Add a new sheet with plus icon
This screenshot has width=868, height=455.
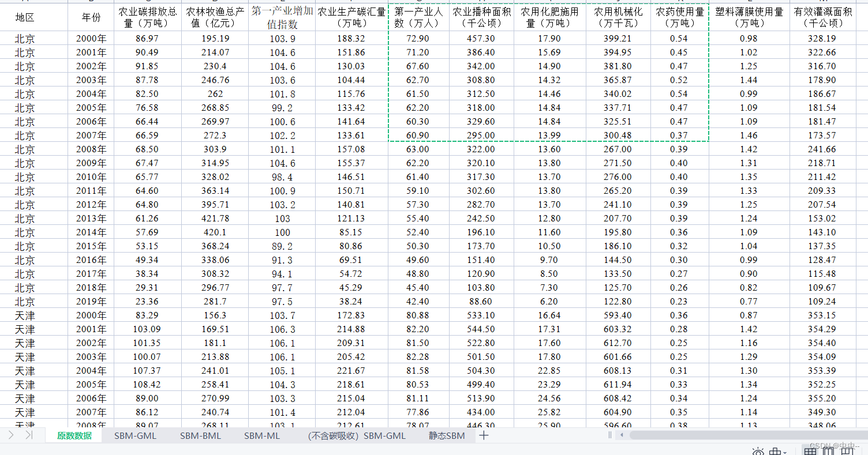point(484,435)
